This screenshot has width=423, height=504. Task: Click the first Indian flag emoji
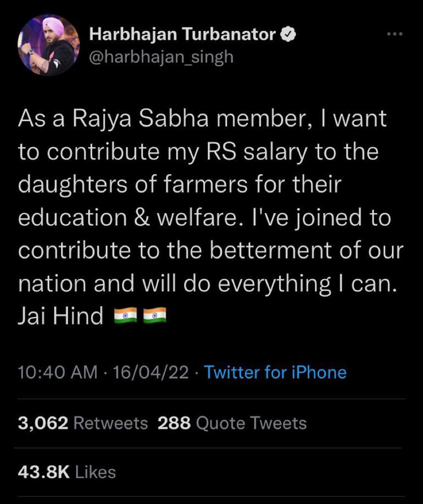pyautogui.click(x=124, y=316)
